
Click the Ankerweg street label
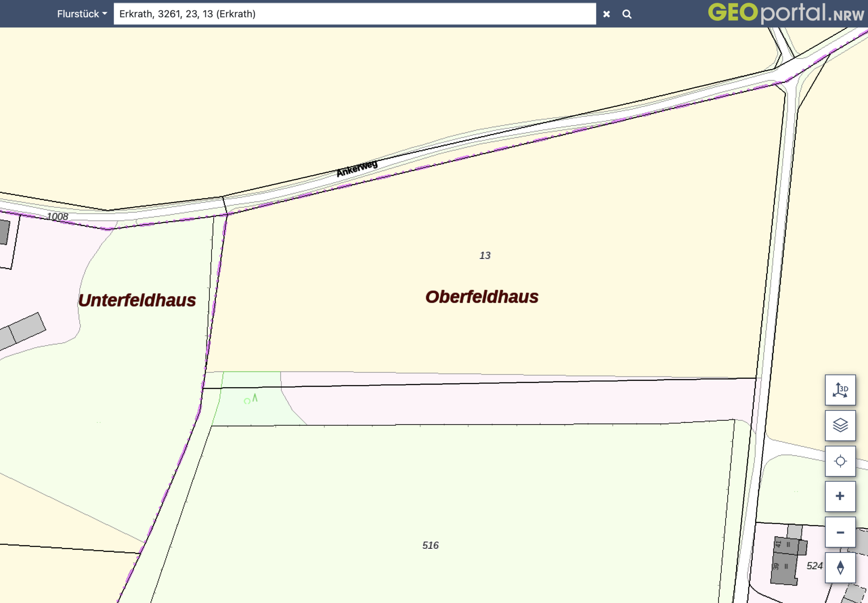click(357, 168)
